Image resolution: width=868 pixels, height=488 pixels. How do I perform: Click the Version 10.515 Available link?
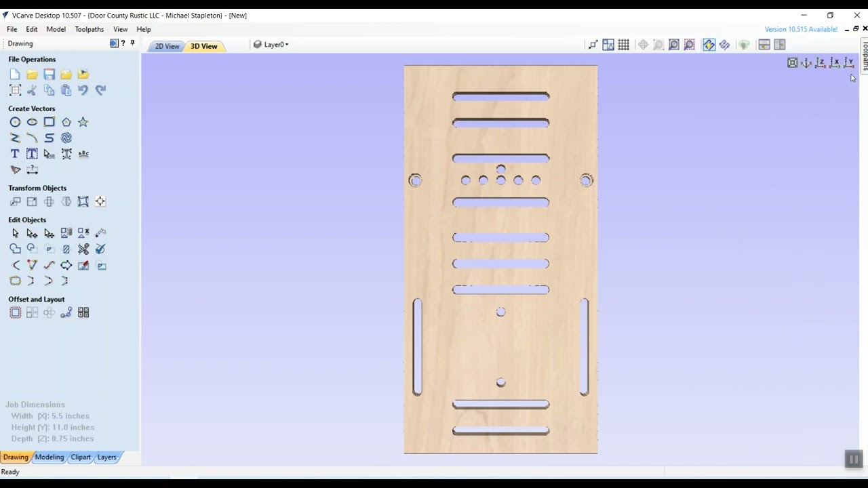(x=801, y=29)
